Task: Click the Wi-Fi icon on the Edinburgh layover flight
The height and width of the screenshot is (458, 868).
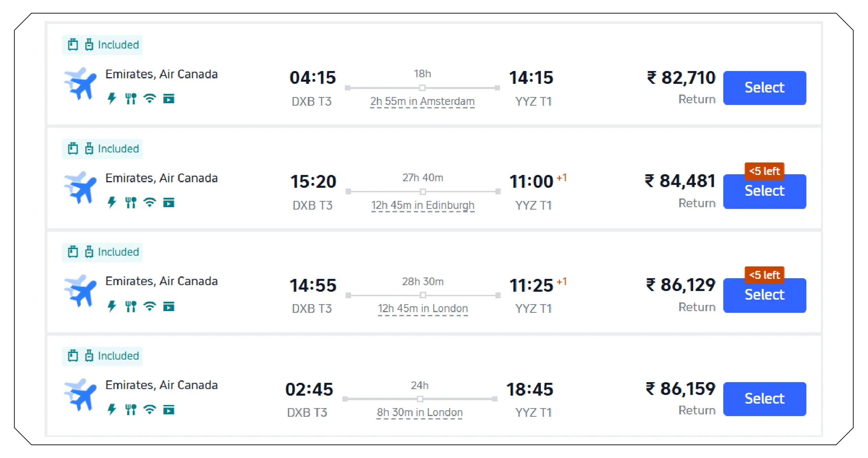Action: (150, 202)
